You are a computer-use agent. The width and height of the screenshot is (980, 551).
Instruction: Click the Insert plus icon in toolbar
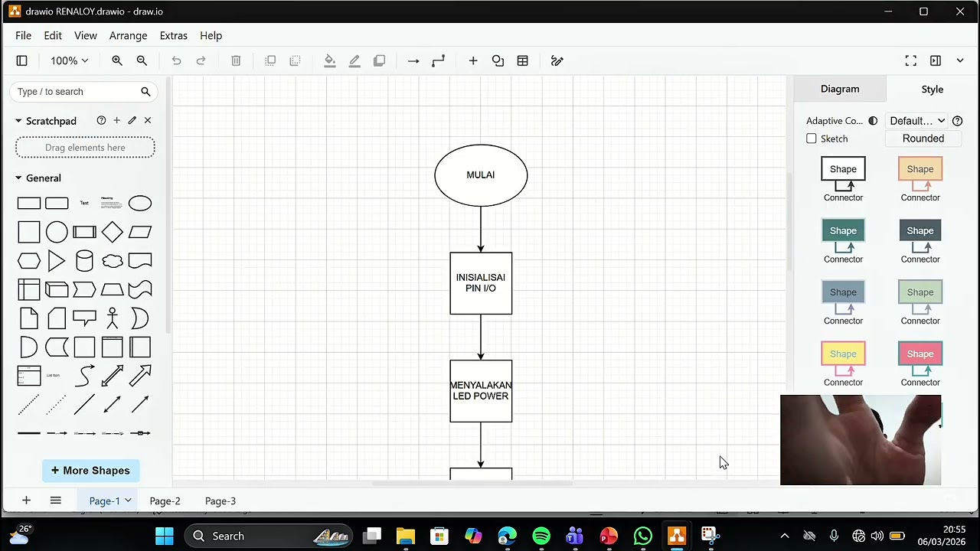(473, 60)
